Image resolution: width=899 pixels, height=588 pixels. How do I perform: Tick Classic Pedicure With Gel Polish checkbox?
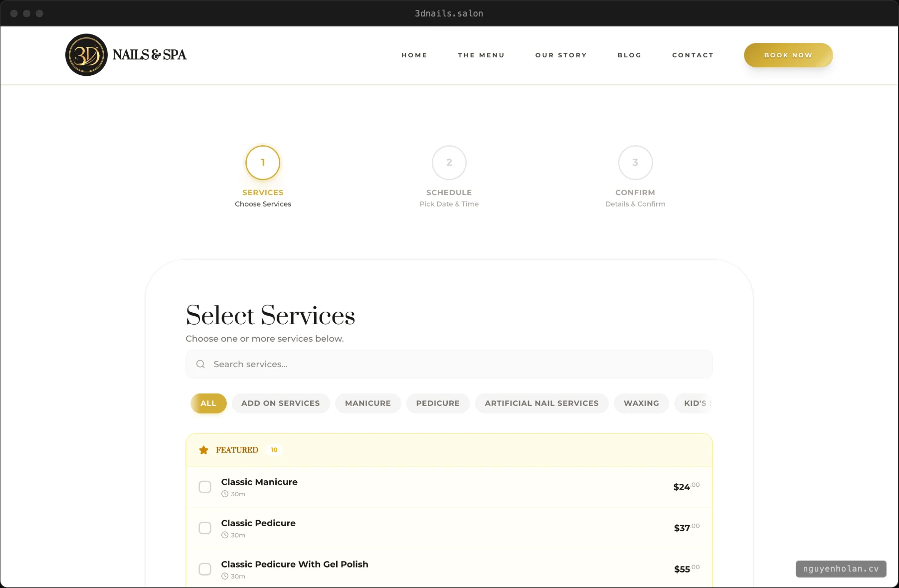coord(205,569)
